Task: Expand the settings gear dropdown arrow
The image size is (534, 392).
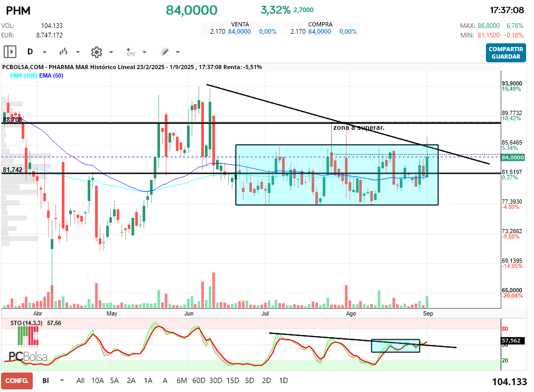Action: (x=111, y=52)
